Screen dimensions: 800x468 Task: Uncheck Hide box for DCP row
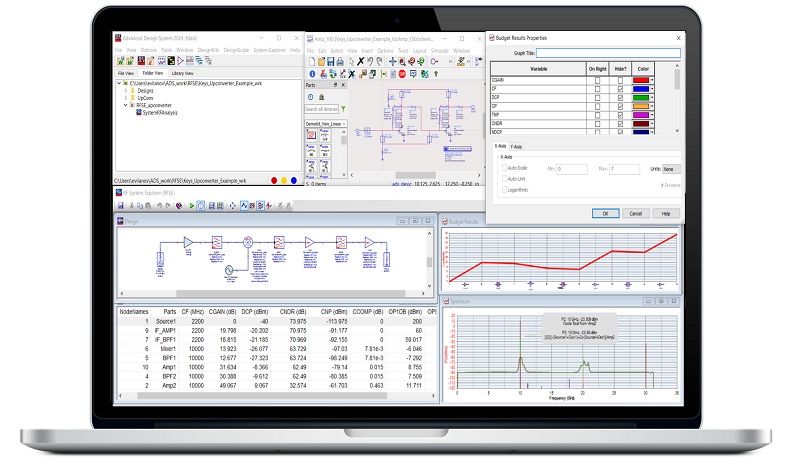tap(620, 97)
